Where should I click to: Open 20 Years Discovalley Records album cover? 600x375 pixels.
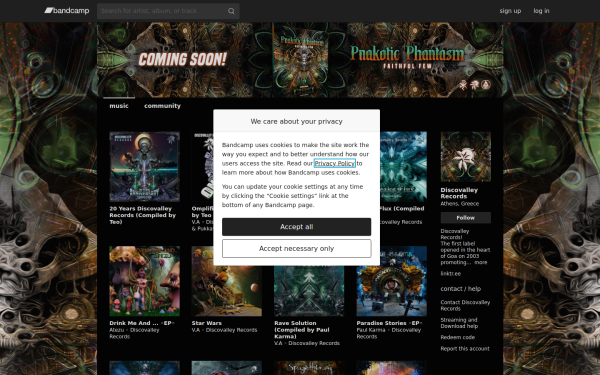point(145,166)
